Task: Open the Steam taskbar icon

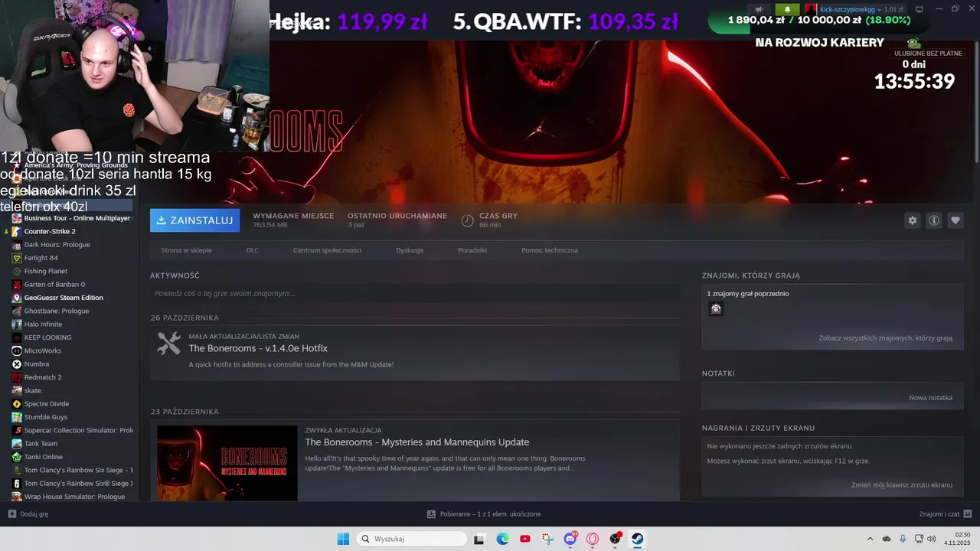Action: coord(637,539)
